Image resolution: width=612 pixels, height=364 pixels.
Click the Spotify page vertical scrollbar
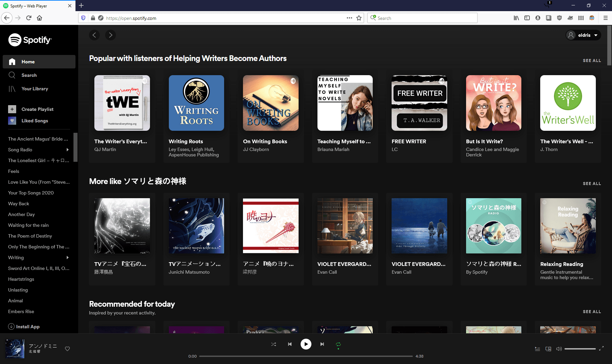(609, 45)
